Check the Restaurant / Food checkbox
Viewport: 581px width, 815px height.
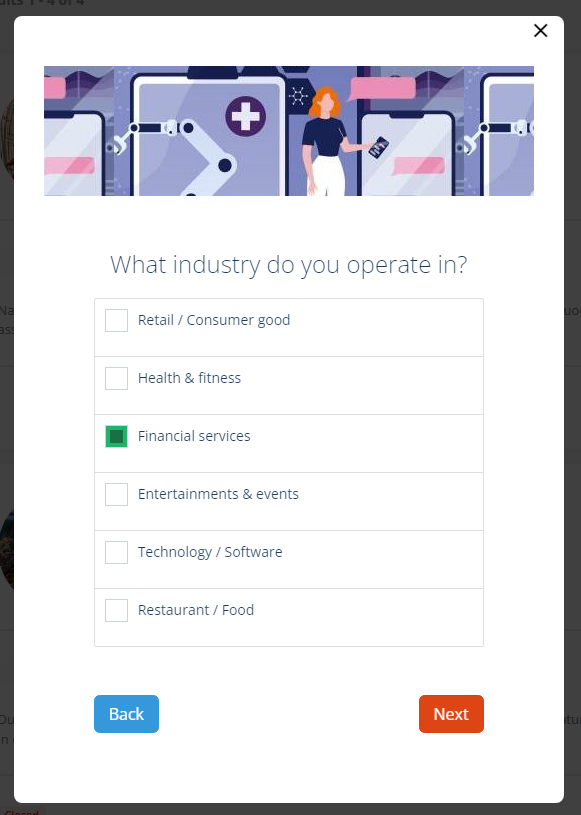click(116, 611)
